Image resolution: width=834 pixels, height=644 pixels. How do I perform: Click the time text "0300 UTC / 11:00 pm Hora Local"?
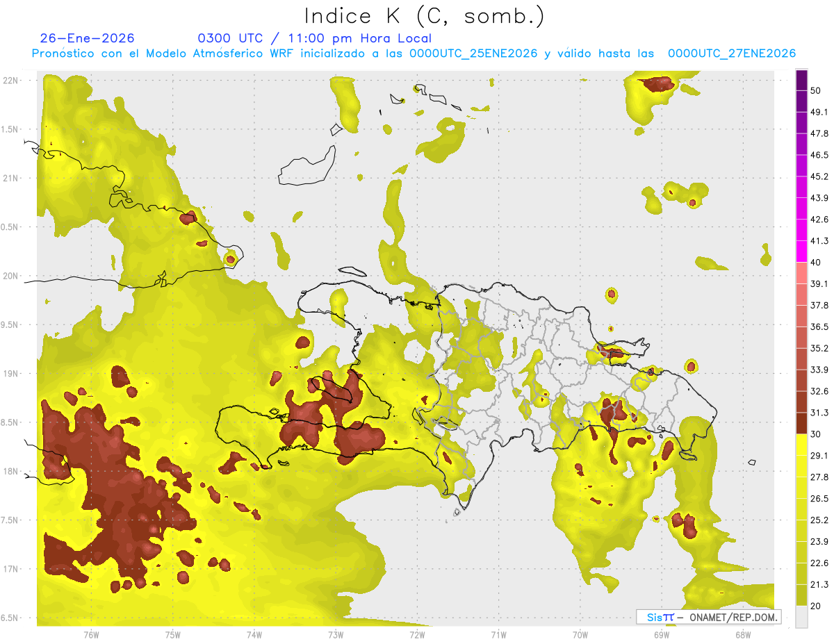pyautogui.click(x=315, y=38)
